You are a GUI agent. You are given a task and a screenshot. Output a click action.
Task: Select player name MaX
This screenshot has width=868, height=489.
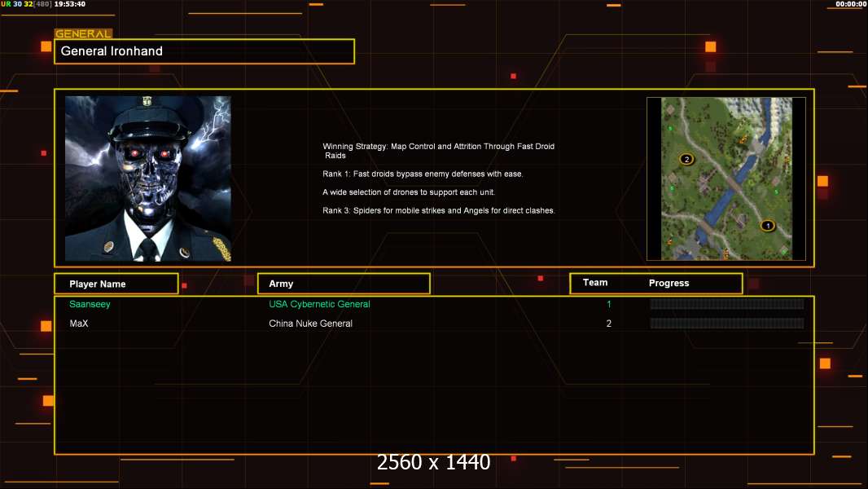[x=79, y=324]
